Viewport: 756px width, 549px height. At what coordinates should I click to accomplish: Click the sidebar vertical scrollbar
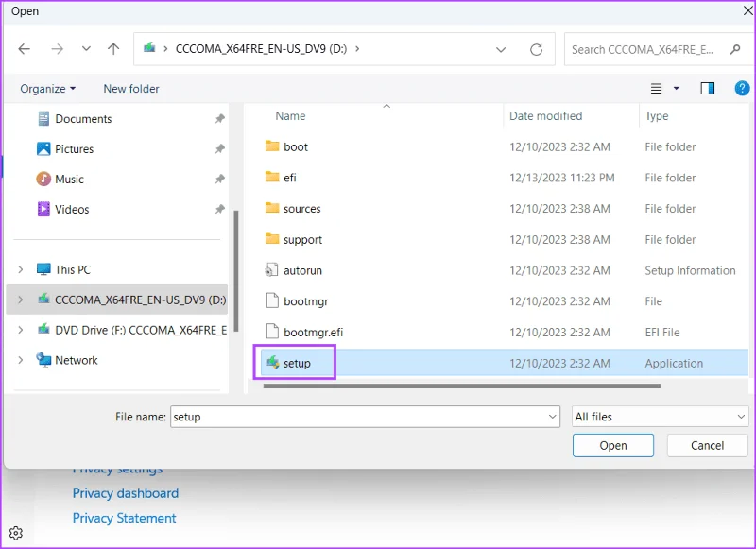click(235, 271)
